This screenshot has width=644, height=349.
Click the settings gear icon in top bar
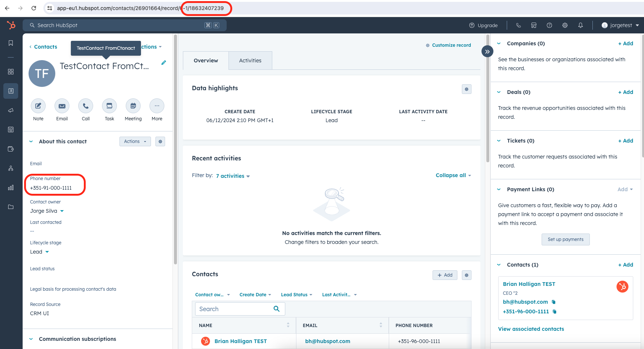coord(565,25)
